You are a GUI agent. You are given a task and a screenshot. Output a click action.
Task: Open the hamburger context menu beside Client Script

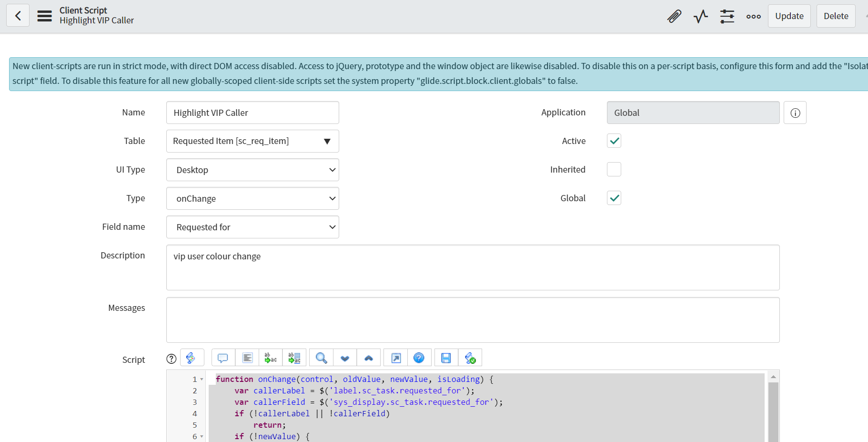[44, 15]
